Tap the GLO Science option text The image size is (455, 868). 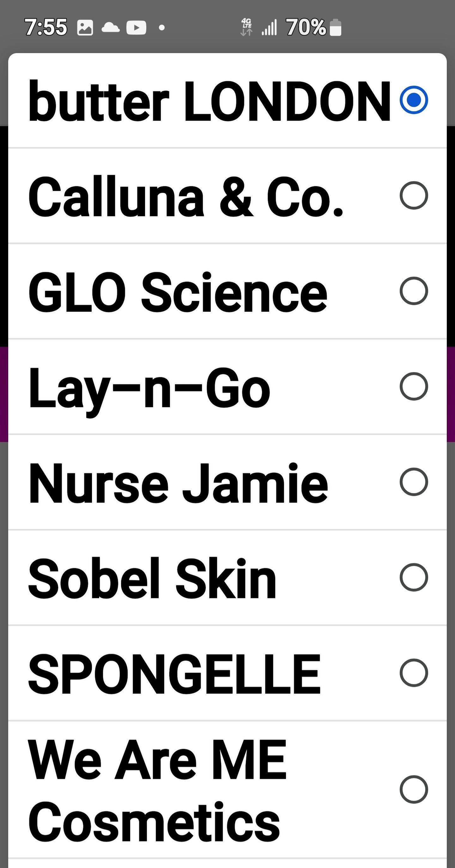[178, 292]
